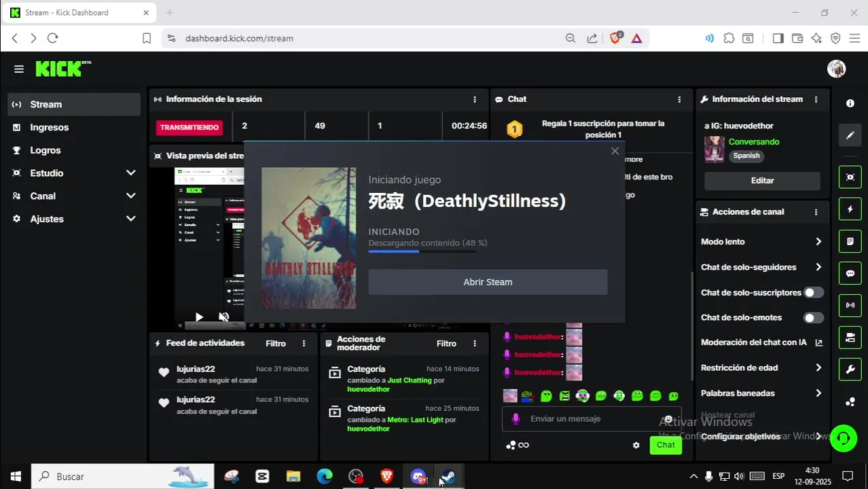Image resolution: width=868 pixels, height=489 pixels.
Task: Click the Steam download progress bar
Action: pyautogui.click(x=422, y=251)
